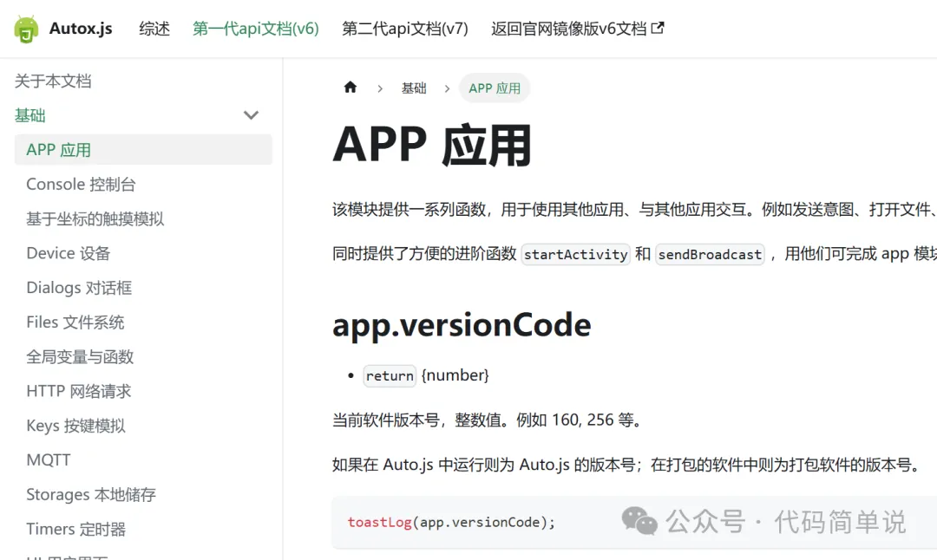The image size is (937, 560).
Task: Open Storages 本地储存 sidebar page
Action: (91, 495)
